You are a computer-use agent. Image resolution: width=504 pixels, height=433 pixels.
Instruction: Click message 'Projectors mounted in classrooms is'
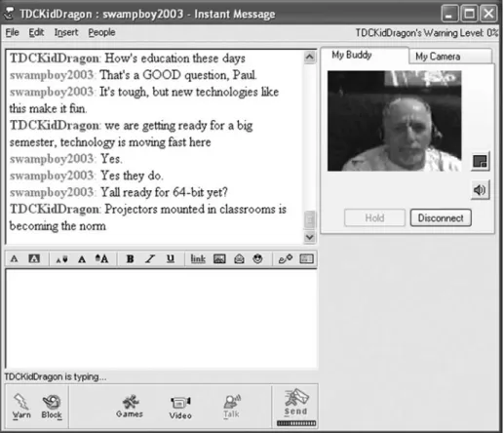[x=195, y=209]
